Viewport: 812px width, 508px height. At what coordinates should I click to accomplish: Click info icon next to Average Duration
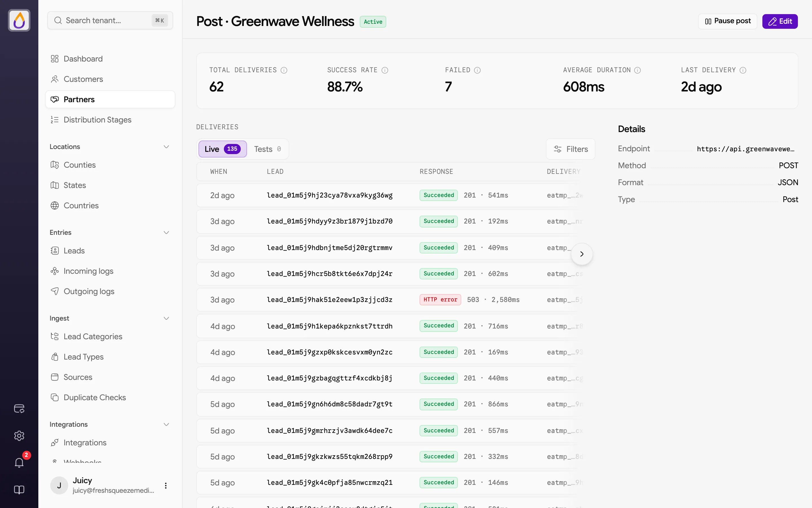(x=637, y=70)
